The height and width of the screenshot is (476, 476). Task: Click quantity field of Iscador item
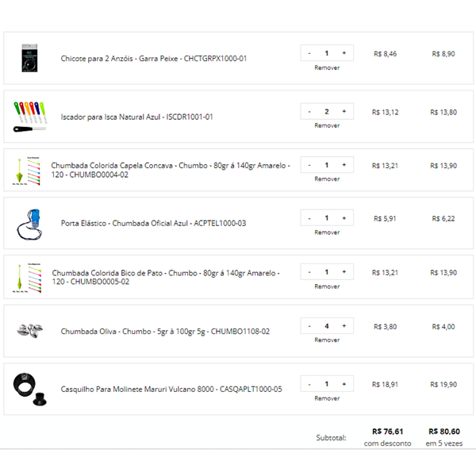click(x=327, y=112)
